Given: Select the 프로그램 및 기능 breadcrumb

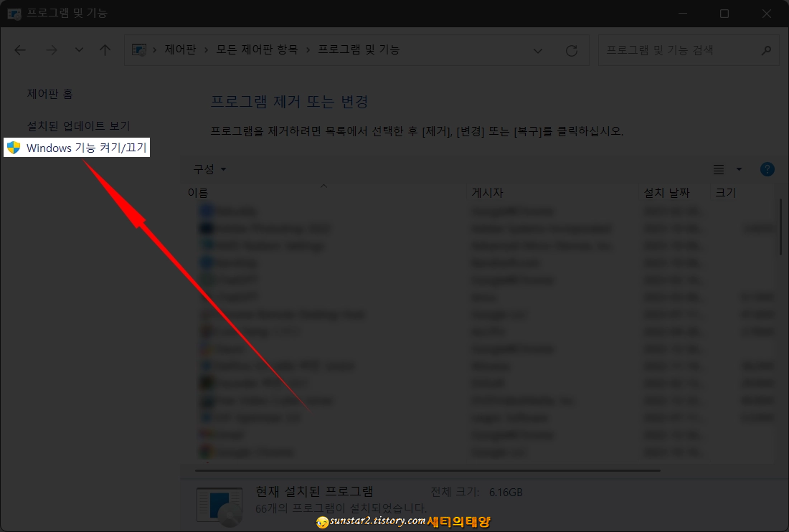Looking at the screenshot, I should point(358,49).
